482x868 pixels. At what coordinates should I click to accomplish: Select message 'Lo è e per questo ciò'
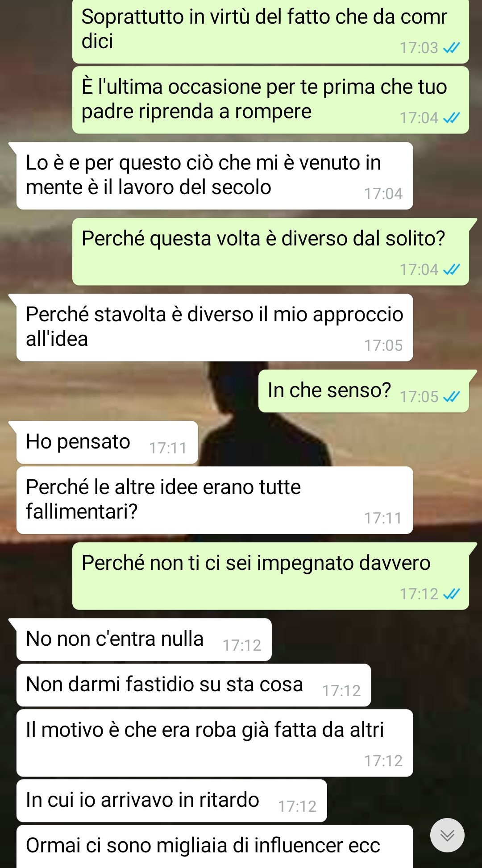tap(215, 176)
